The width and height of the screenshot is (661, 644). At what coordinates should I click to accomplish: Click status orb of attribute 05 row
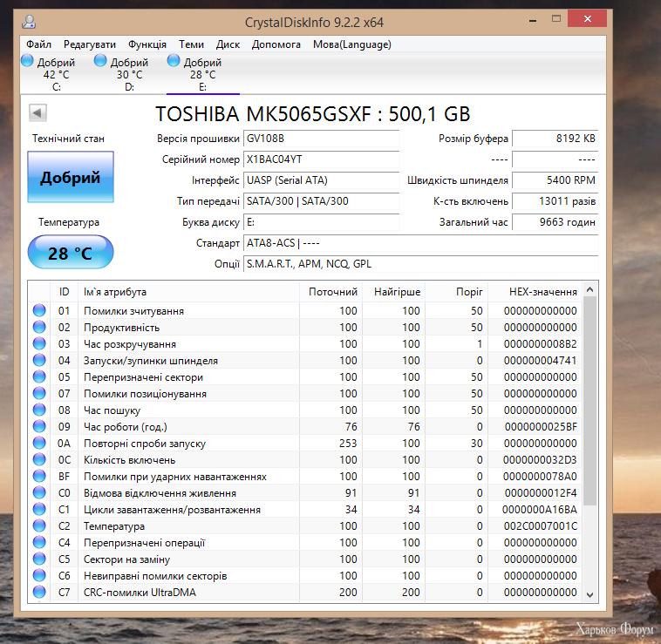(x=39, y=376)
